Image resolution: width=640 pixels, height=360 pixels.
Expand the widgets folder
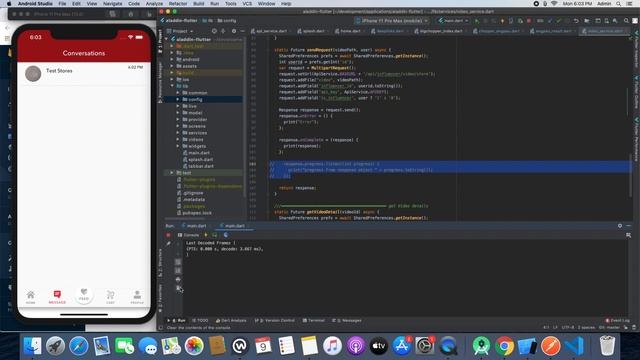click(x=178, y=146)
